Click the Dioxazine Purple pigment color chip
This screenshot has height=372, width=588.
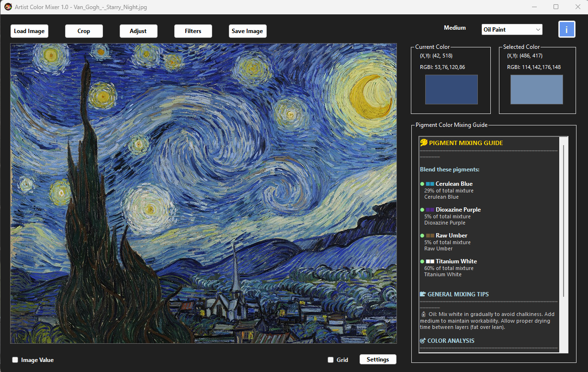[430, 210]
